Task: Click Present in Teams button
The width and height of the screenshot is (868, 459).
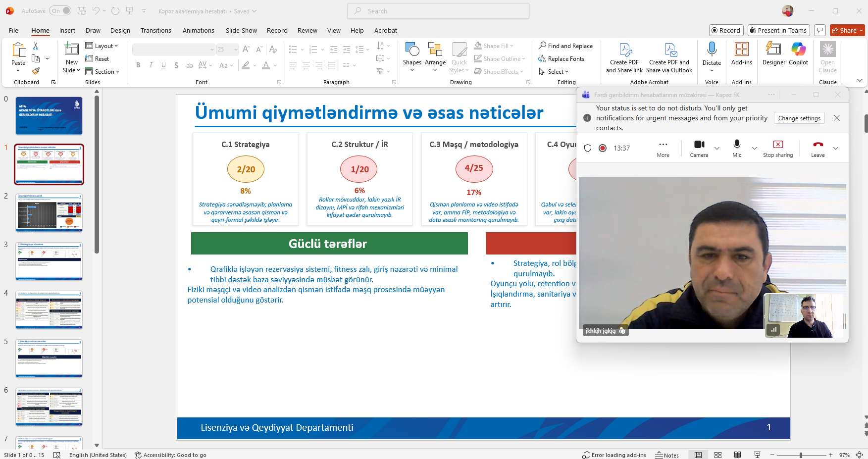Action: tap(778, 31)
